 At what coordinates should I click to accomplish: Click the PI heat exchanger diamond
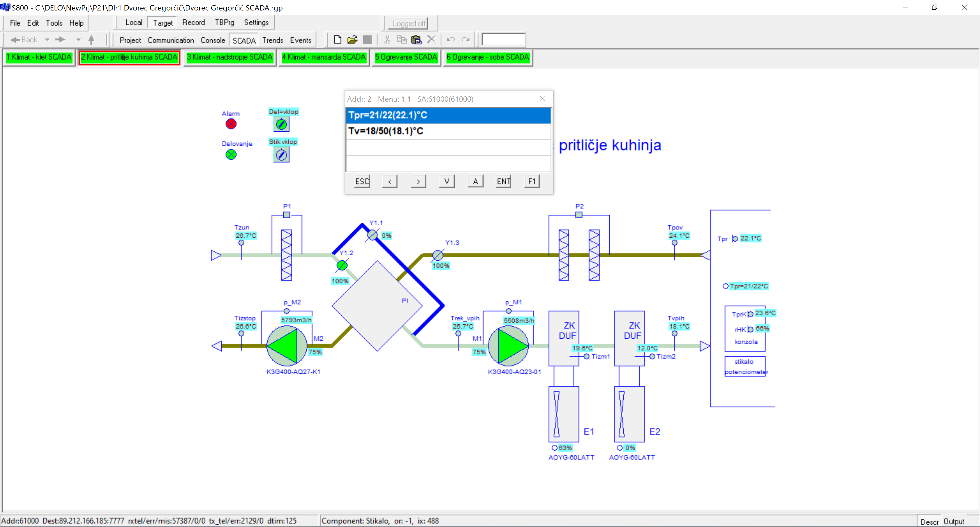tap(377, 306)
